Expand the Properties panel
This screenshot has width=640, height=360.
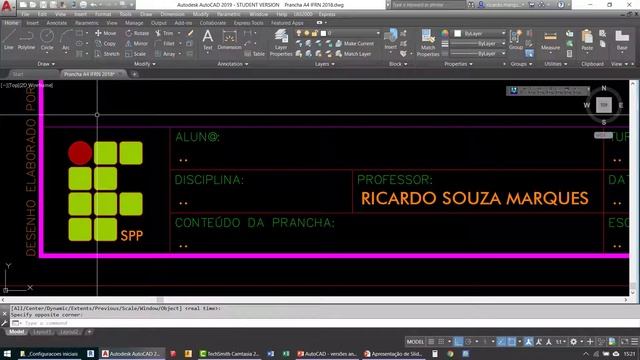coord(458,64)
